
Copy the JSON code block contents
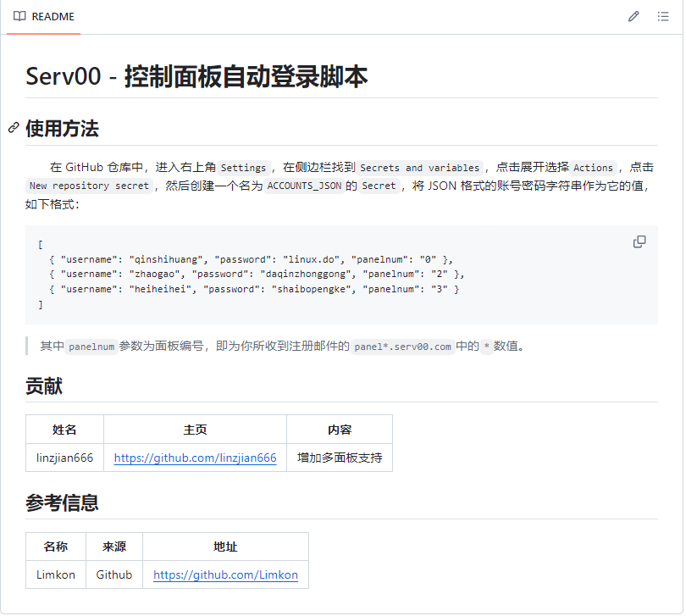tap(641, 242)
